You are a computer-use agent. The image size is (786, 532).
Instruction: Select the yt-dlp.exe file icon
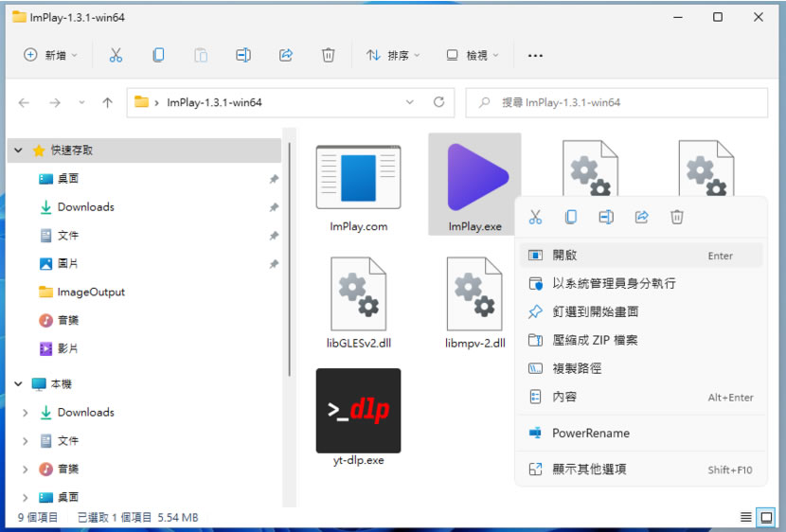click(x=358, y=411)
